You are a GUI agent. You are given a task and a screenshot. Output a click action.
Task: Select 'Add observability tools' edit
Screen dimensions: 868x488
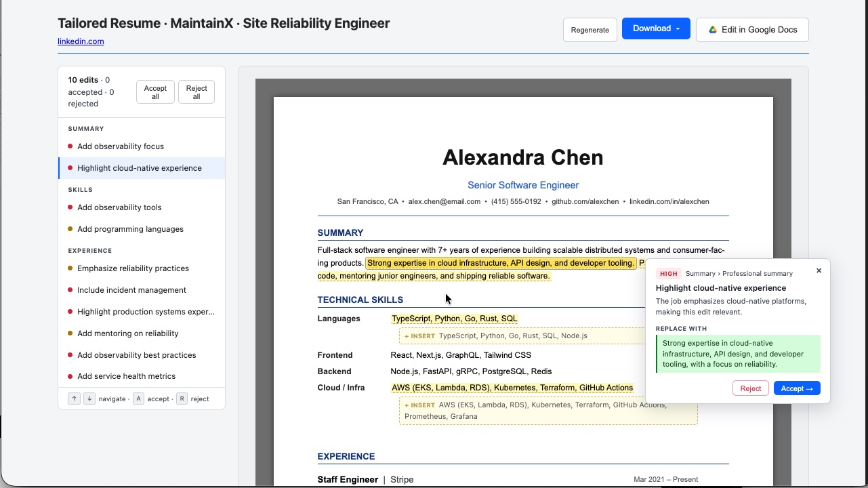[142, 207]
